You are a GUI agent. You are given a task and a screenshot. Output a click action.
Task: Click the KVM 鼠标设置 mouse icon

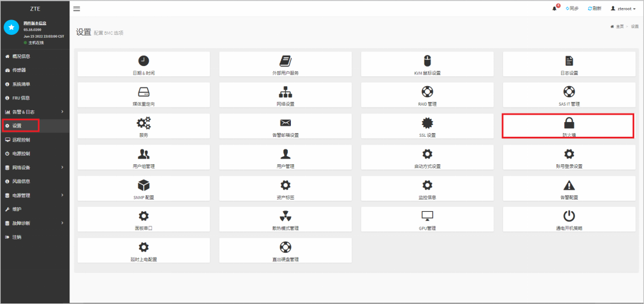coord(427,60)
